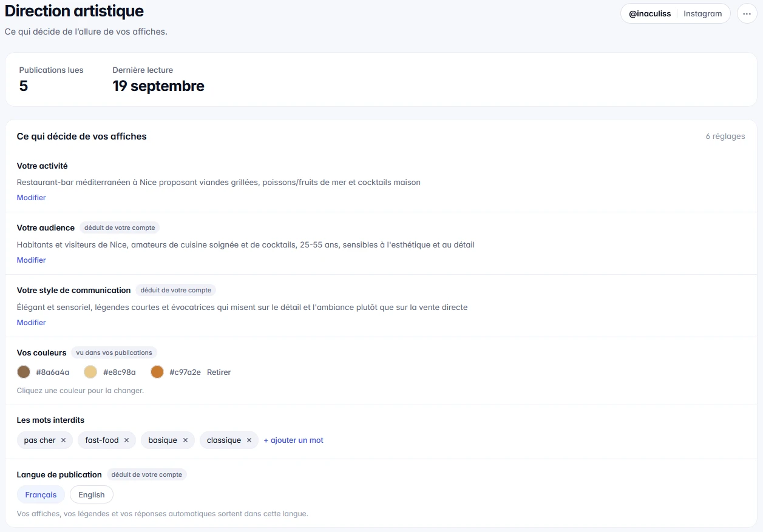Click the "Cliquez une couleur pour la changer." hint
The height and width of the screenshot is (532, 763).
tap(80, 391)
